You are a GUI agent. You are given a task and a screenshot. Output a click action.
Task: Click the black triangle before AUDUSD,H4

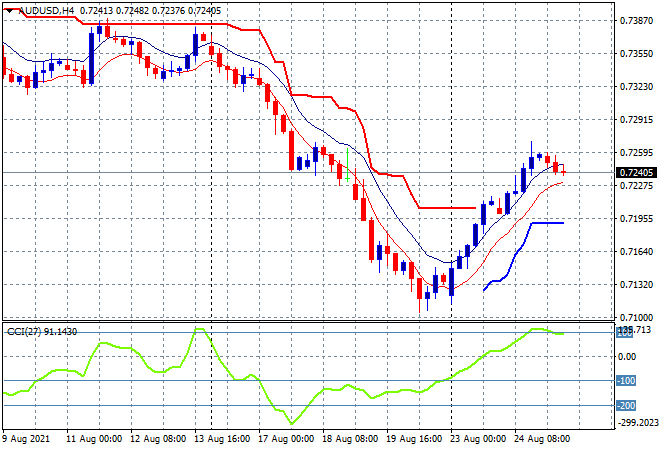[x=9, y=11]
